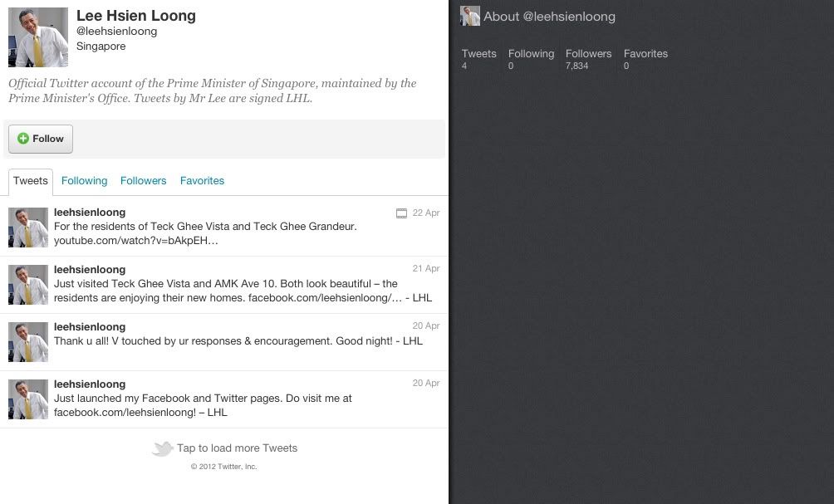Tap to load more Tweets

point(238,448)
